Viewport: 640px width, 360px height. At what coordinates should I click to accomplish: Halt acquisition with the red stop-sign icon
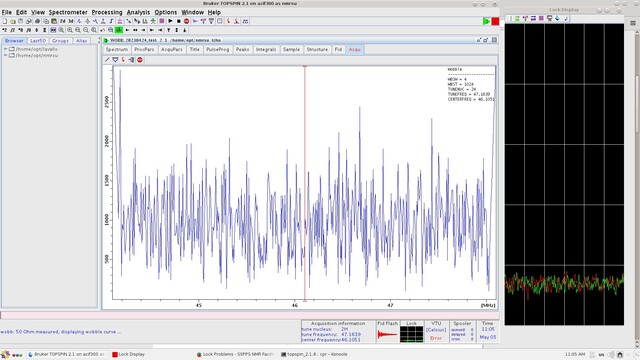(187, 21)
